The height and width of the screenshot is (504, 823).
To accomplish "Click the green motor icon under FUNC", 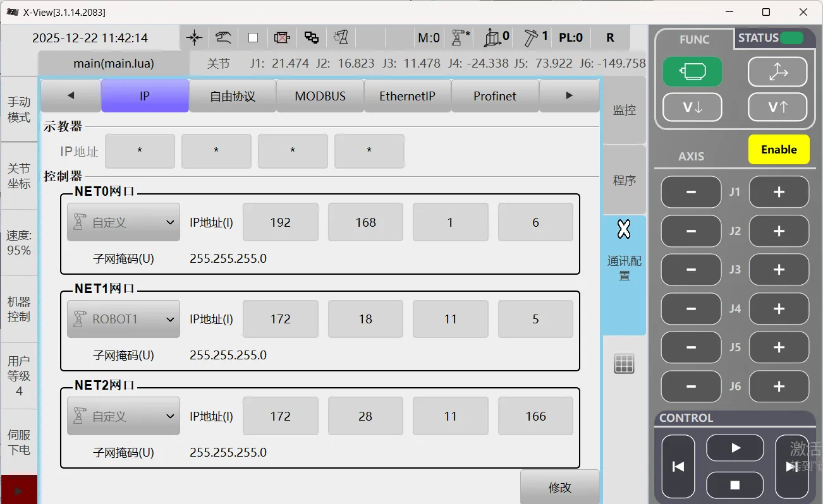I will [693, 72].
